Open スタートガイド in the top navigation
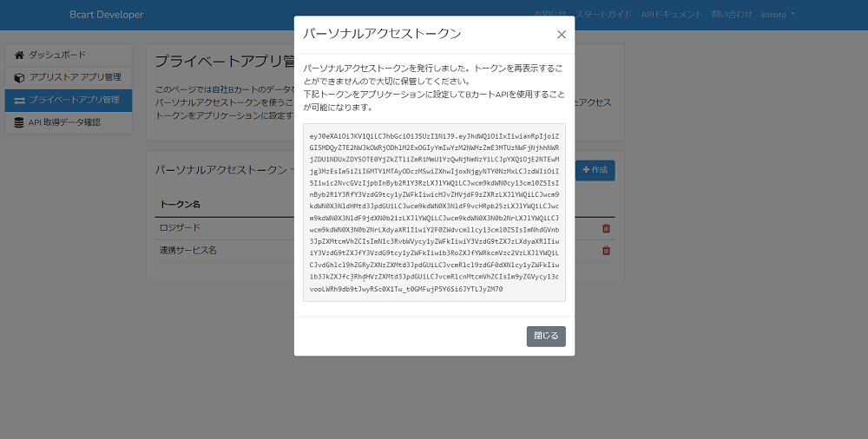 tap(603, 15)
